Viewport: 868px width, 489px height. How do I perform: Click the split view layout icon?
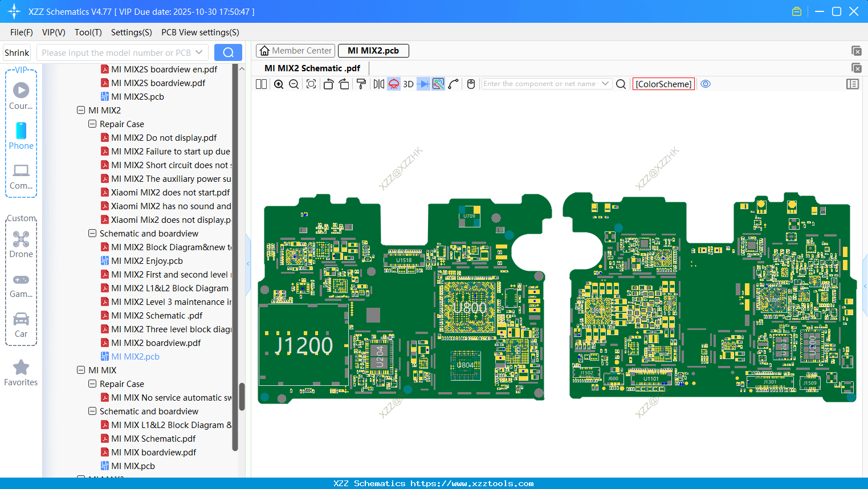click(261, 84)
